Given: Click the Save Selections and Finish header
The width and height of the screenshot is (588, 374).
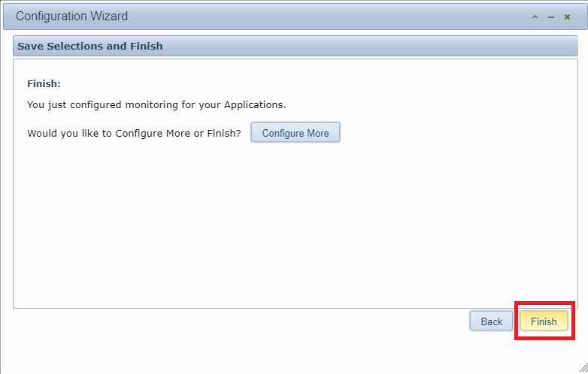Looking at the screenshot, I should [x=90, y=46].
